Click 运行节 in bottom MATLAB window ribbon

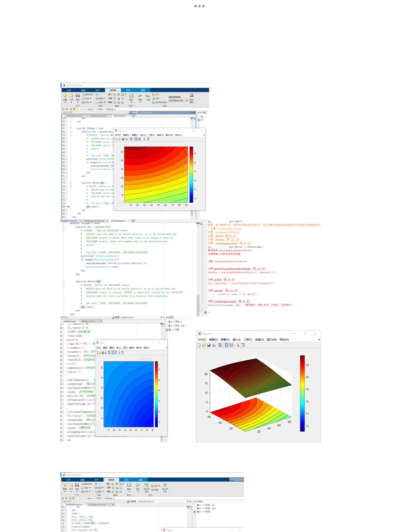pyautogui.click(x=156, y=486)
